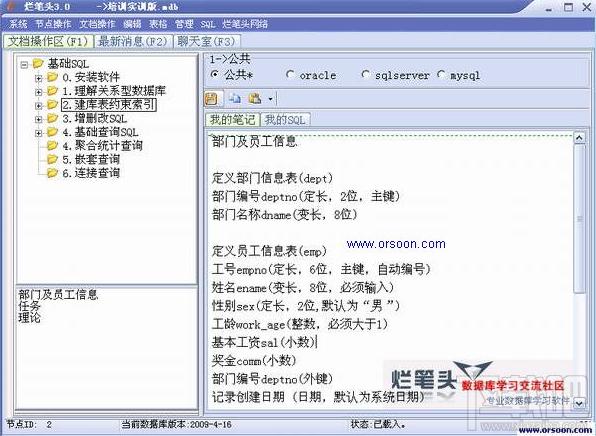Select 任务 in document list
The width and height of the screenshot is (596, 436).
pyautogui.click(x=29, y=306)
